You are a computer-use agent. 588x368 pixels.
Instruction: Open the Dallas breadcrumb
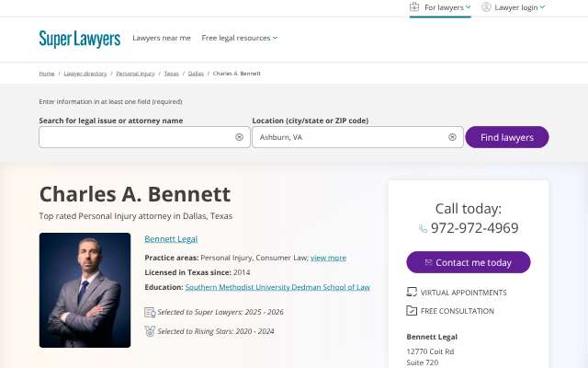tap(196, 74)
